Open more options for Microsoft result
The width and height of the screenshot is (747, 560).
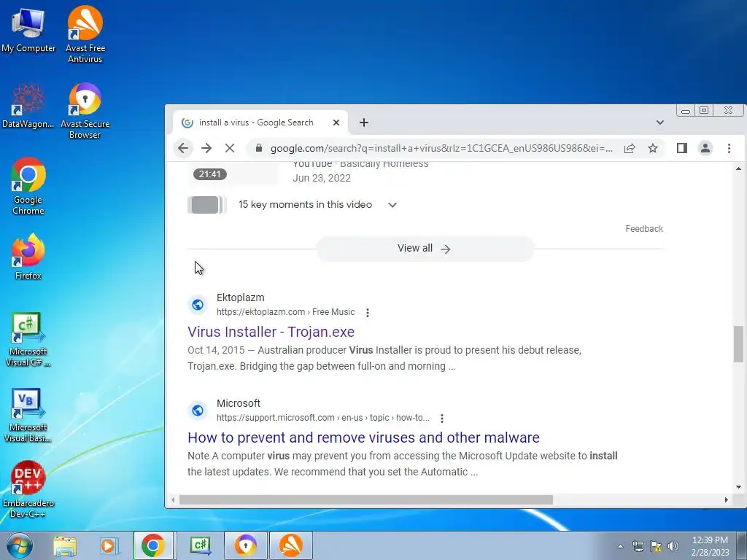[442, 418]
